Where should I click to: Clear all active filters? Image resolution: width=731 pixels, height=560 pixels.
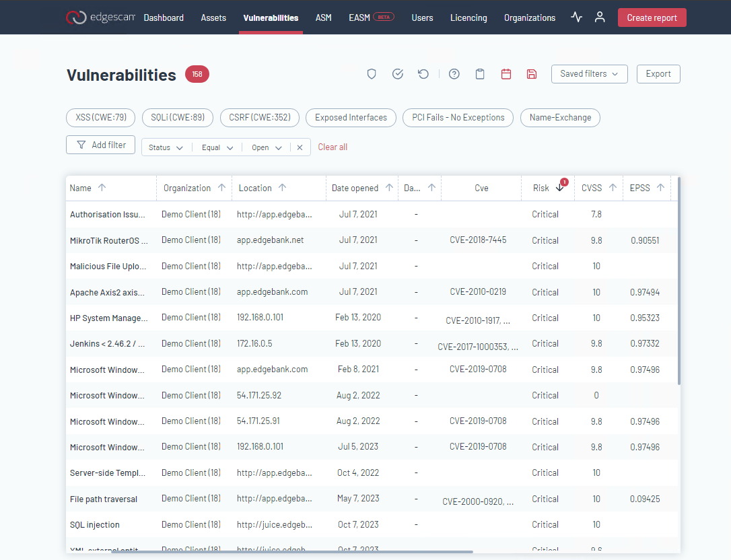(x=333, y=147)
